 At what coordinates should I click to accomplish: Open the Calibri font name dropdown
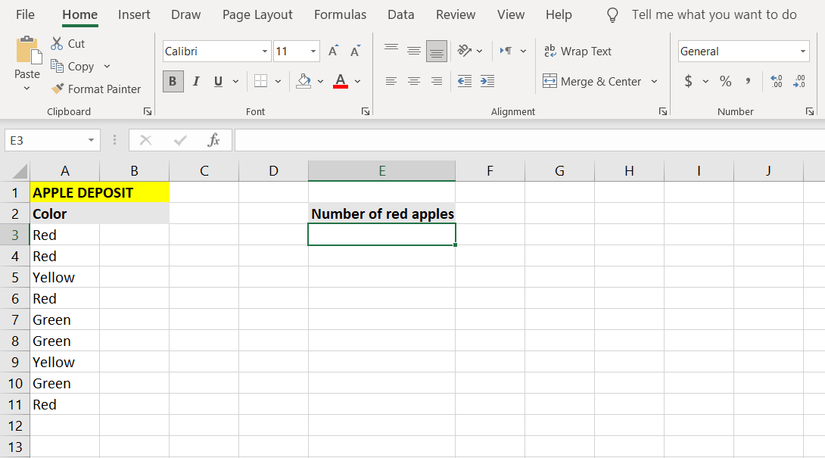(265, 51)
